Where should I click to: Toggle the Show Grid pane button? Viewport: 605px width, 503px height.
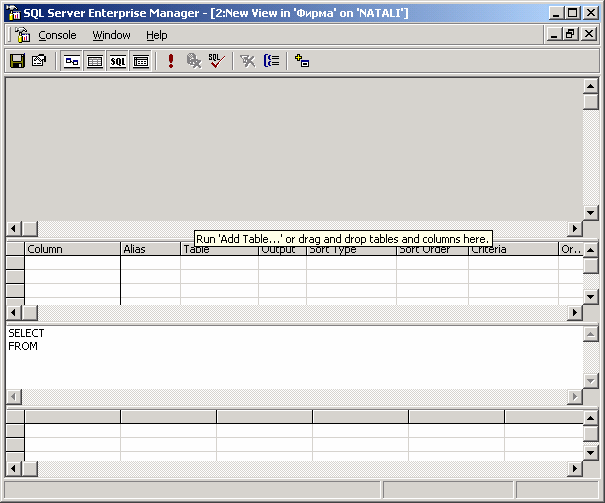coord(95,61)
